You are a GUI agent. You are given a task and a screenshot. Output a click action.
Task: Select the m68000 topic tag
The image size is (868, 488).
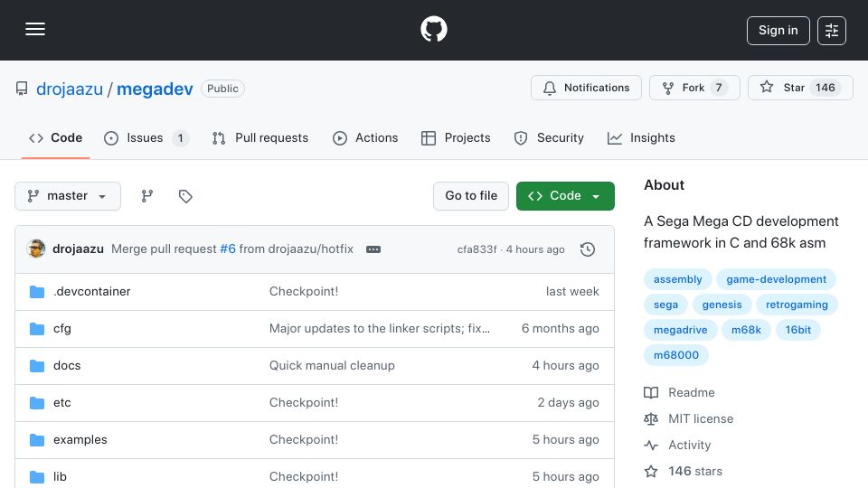(x=676, y=355)
